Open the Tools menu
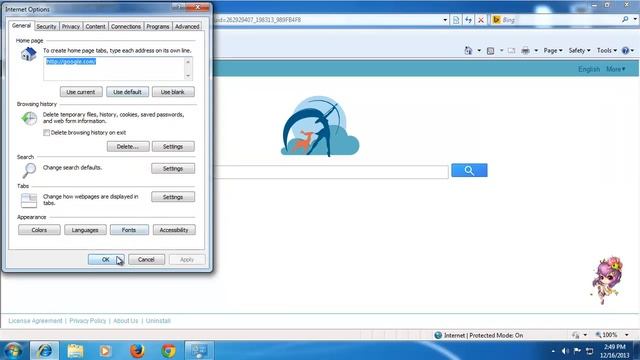640x360 pixels. (x=607, y=51)
